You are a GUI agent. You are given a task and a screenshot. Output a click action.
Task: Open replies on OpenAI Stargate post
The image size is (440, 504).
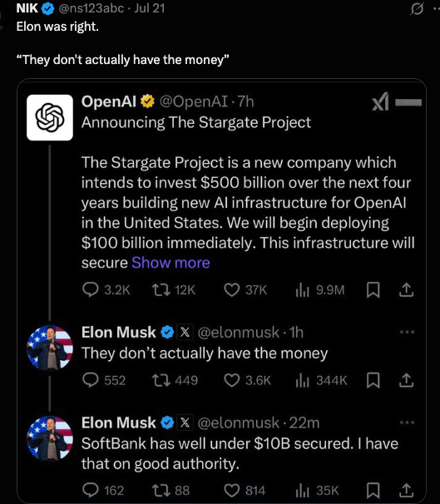(x=91, y=289)
